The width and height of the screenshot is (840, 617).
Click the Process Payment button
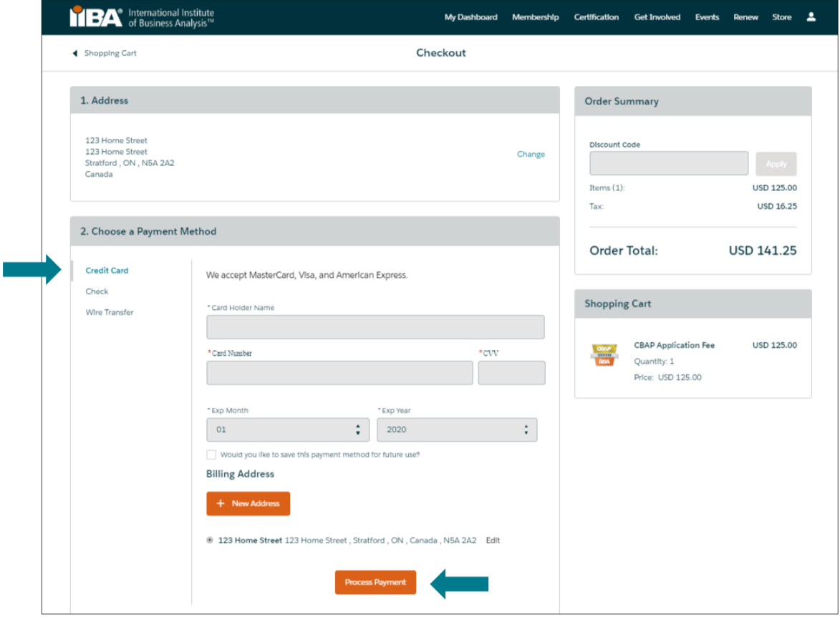pyautogui.click(x=375, y=582)
